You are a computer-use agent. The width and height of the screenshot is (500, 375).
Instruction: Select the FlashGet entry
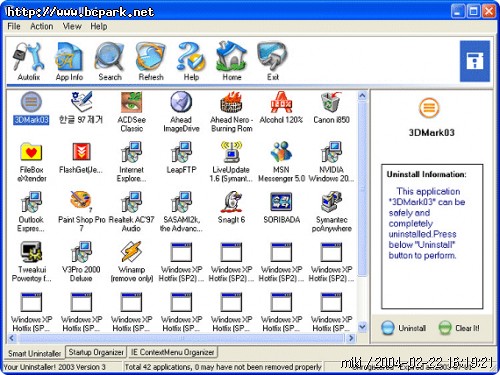[81, 158]
